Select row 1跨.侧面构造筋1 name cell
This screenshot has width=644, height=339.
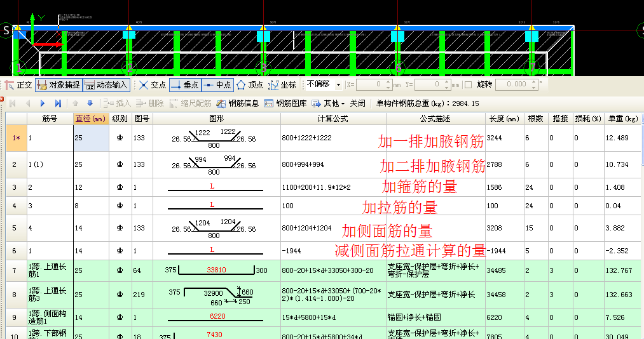point(50,317)
